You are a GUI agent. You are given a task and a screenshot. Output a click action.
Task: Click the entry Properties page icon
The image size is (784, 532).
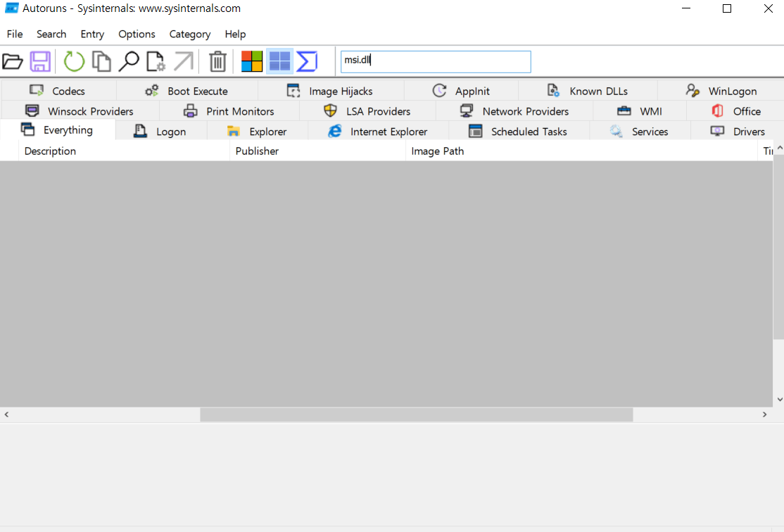point(156,61)
